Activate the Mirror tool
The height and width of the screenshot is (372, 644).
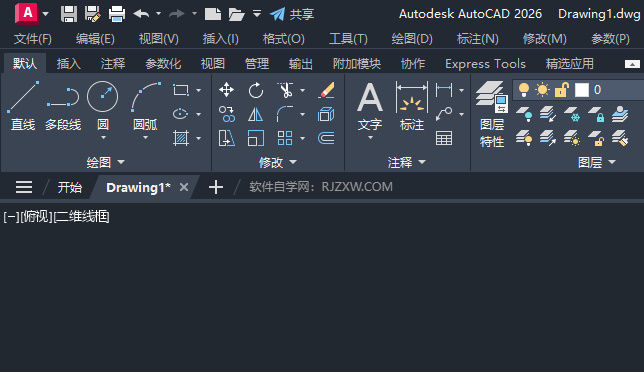point(255,114)
